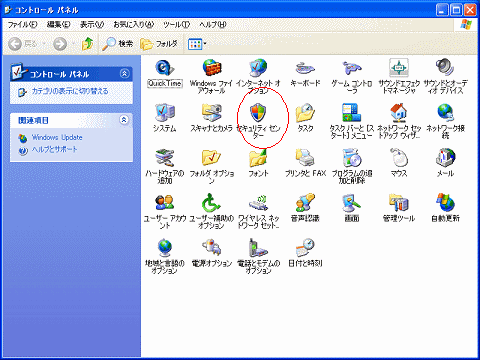Open the 自動更新 icon
The height and width of the screenshot is (360, 480).
[x=445, y=203]
